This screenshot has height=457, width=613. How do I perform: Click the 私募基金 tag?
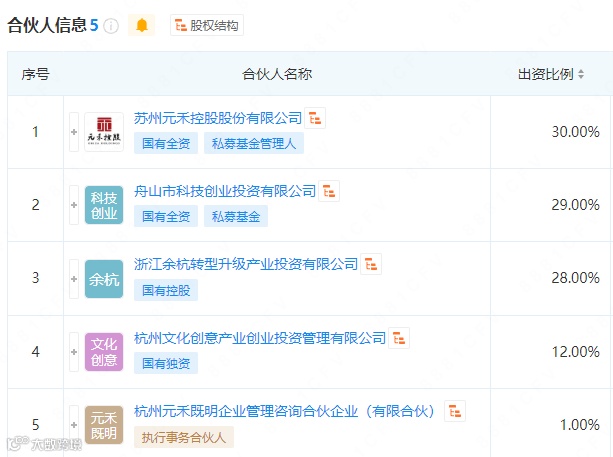click(236, 216)
